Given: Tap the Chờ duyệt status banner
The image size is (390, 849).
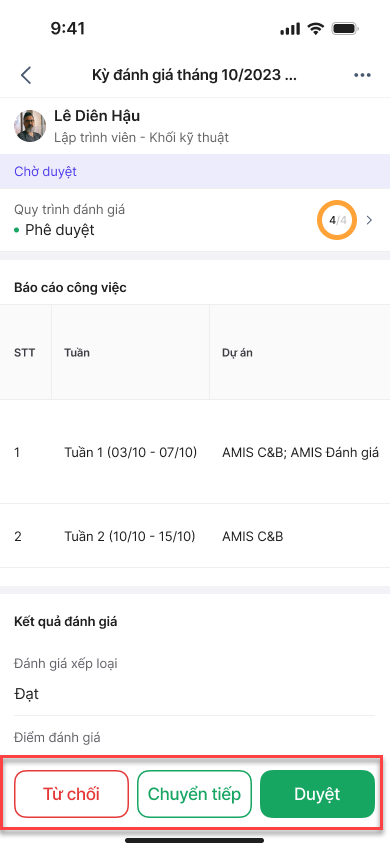Looking at the screenshot, I should click(195, 172).
